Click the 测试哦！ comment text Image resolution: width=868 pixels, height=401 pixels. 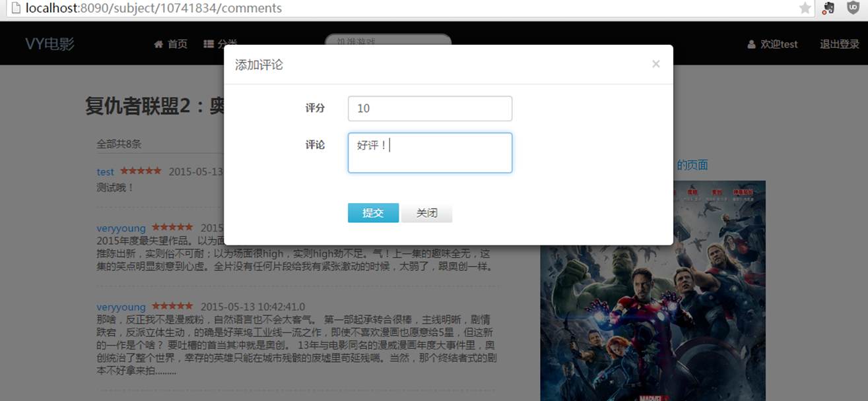click(116, 187)
